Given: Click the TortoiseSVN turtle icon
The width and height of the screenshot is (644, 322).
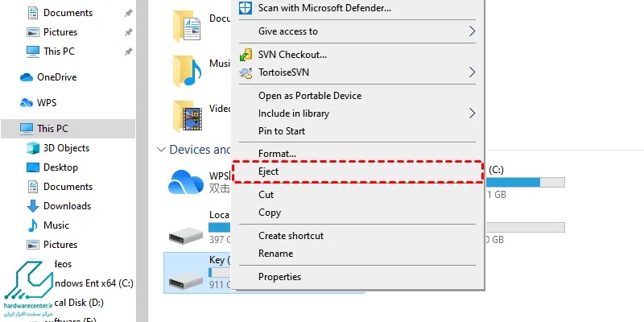Looking at the screenshot, I should (246, 72).
